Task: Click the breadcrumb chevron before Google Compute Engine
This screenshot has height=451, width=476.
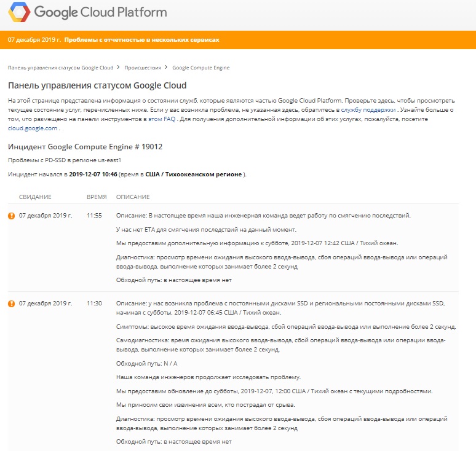Action: (x=167, y=68)
